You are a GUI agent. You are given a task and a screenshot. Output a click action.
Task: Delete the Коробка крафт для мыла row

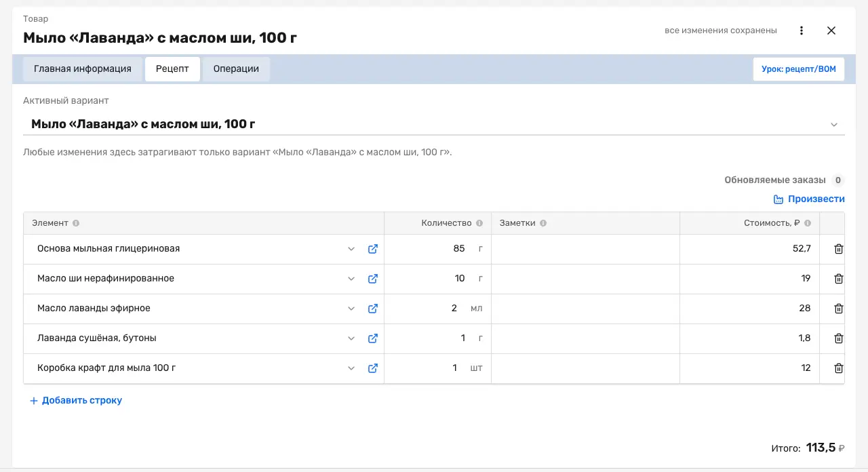[839, 368]
